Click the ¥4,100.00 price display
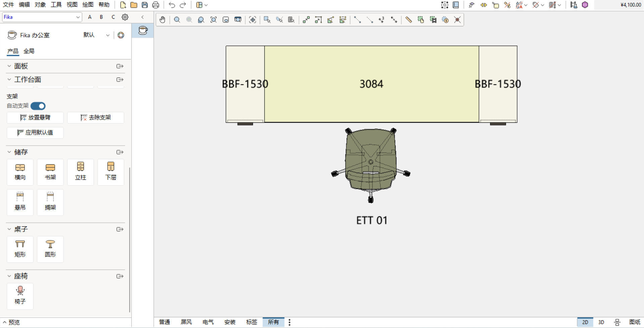Viewport: 644px width, 328px height. (x=631, y=5)
